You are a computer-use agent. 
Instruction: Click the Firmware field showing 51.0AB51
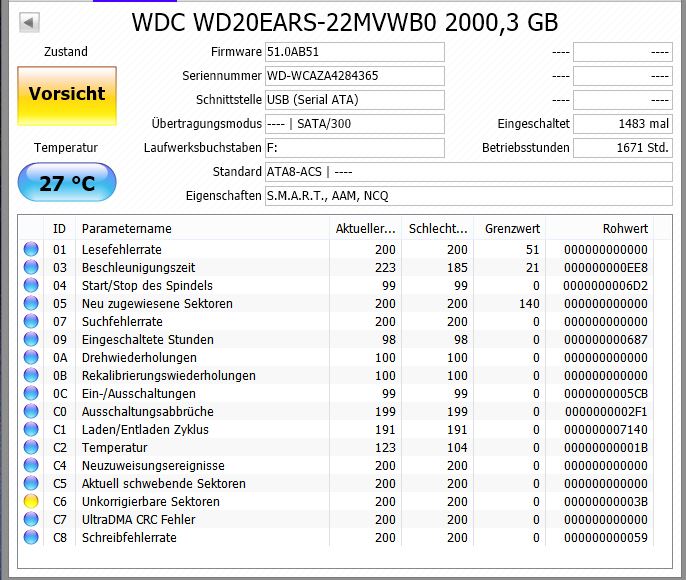(x=355, y=52)
